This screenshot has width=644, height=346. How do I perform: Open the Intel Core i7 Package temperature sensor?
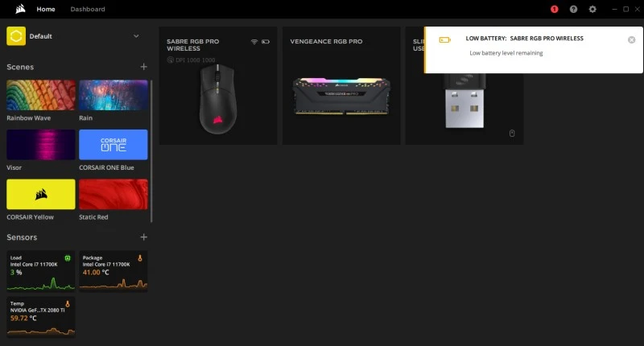click(114, 271)
